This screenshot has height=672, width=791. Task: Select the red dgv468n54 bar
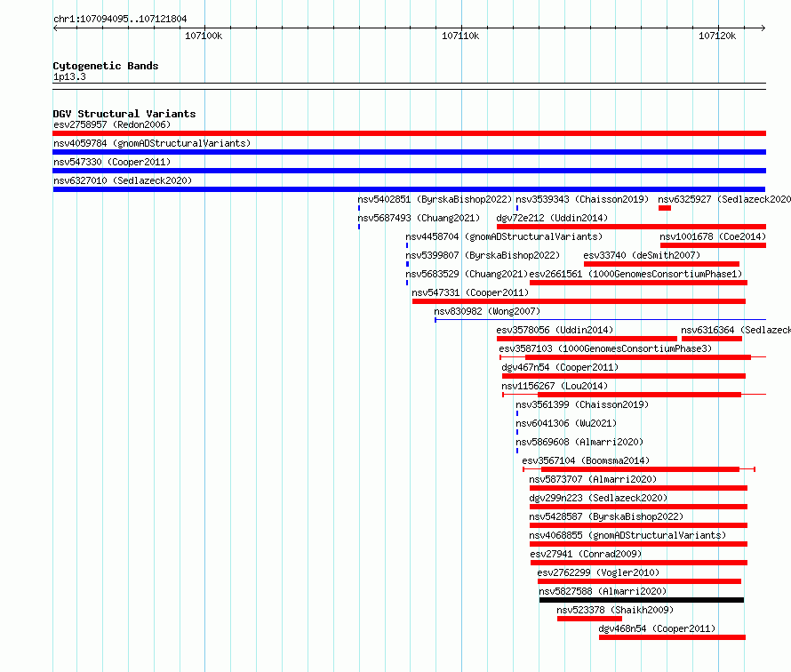[673, 637]
